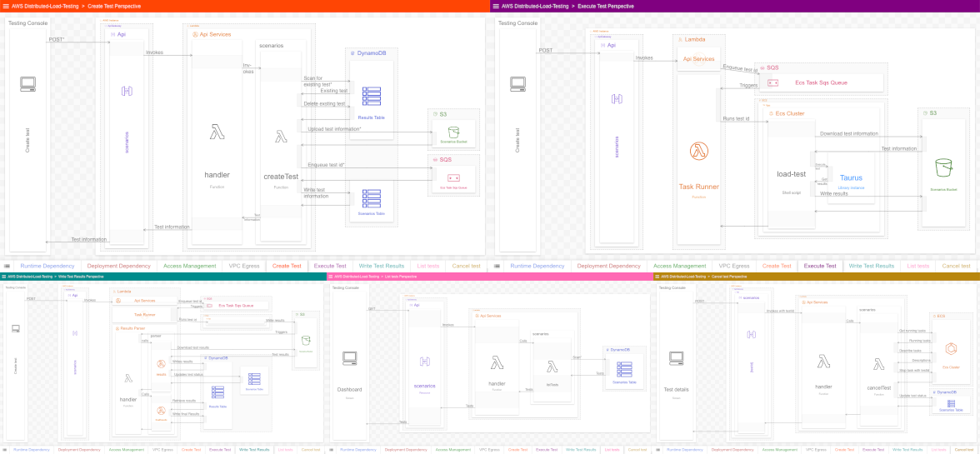Select Testing Console laptop icon in Execute Test diagram

[x=518, y=84]
